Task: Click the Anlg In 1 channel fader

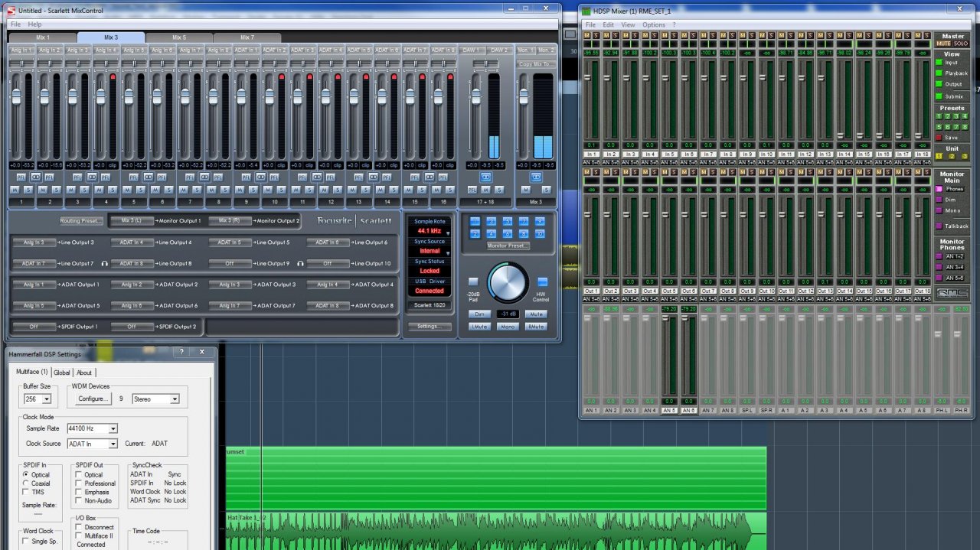Action: tap(16, 96)
